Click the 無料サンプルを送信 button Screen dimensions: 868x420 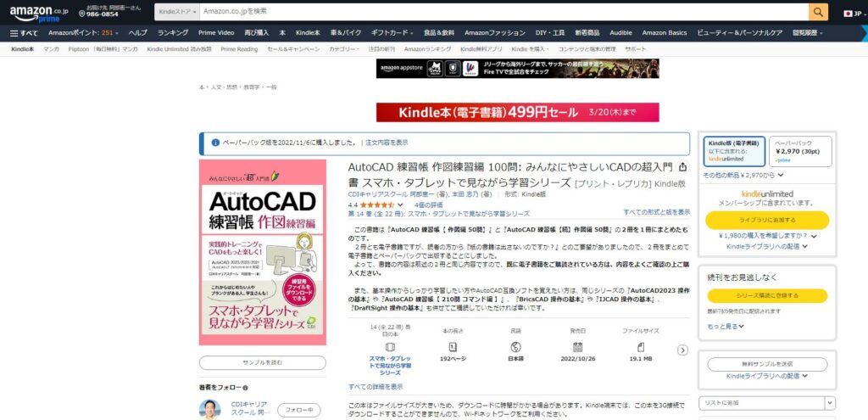tap(767, 364)
